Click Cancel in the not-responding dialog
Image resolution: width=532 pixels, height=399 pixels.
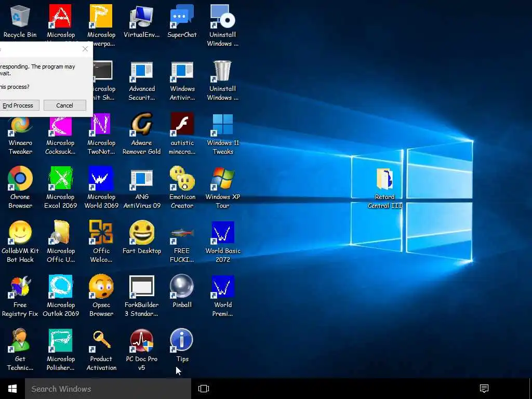tap(64, 105)
